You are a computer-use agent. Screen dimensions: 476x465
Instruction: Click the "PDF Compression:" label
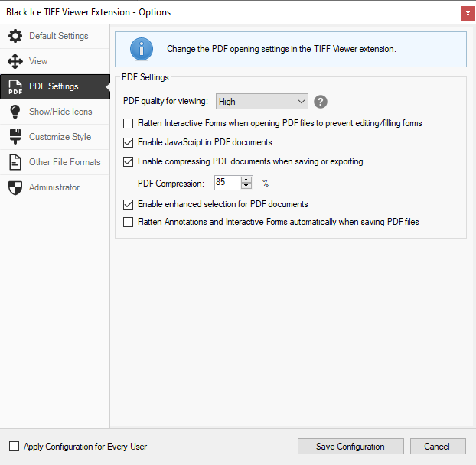[171, 184]
